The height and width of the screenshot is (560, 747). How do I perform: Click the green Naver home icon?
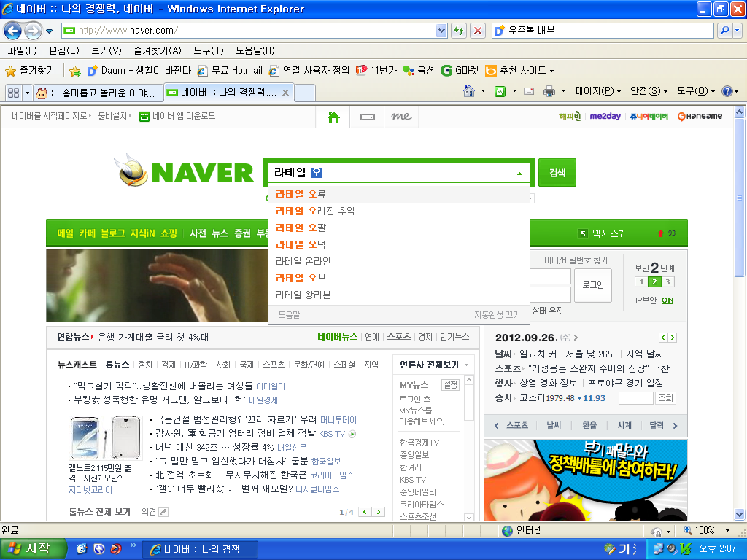coord(333,117)
